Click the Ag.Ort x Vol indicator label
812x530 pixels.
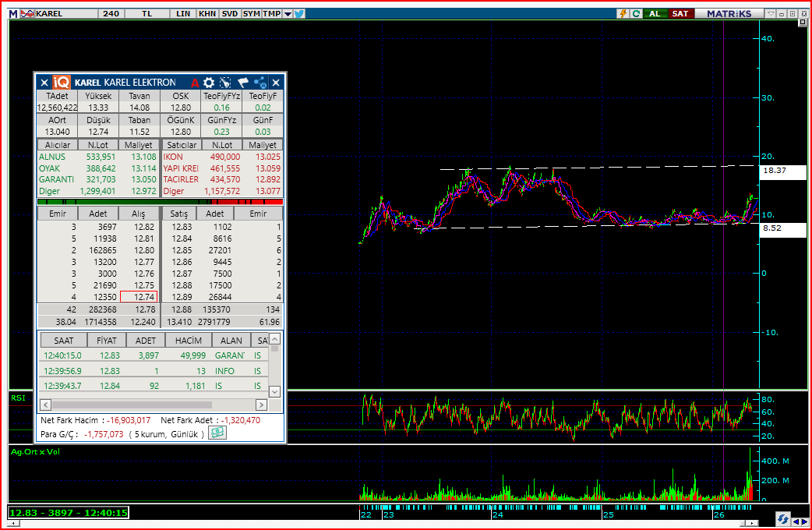pyautogui.click(x=35, y=452)
